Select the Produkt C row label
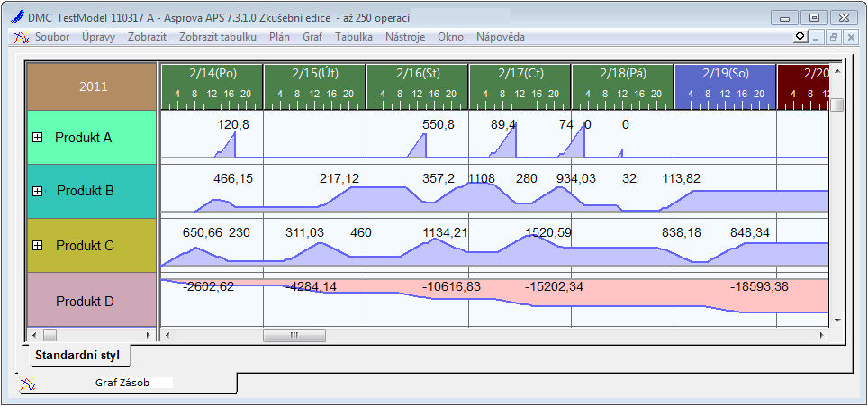The image size is (868, 407). (86, 245)
